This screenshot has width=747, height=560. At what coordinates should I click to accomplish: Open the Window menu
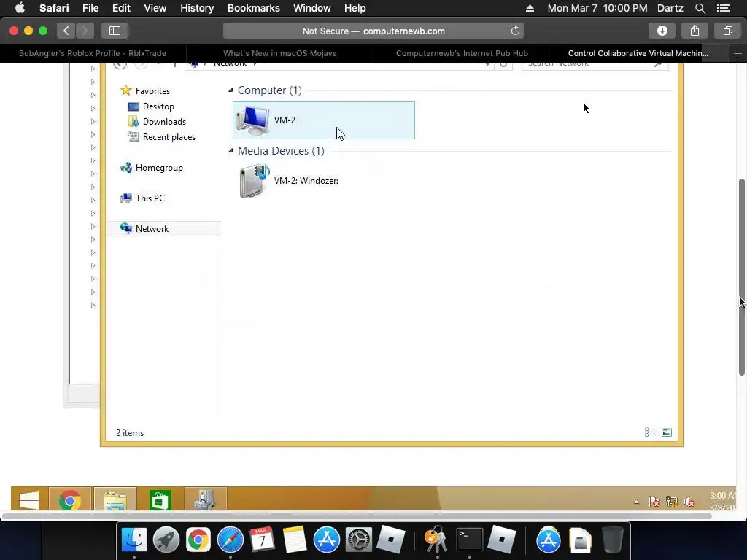click(x=311, y=8)
